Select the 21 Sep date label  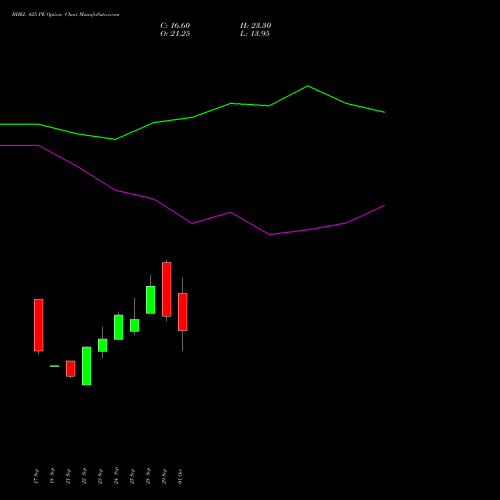[x=68, y=476]
